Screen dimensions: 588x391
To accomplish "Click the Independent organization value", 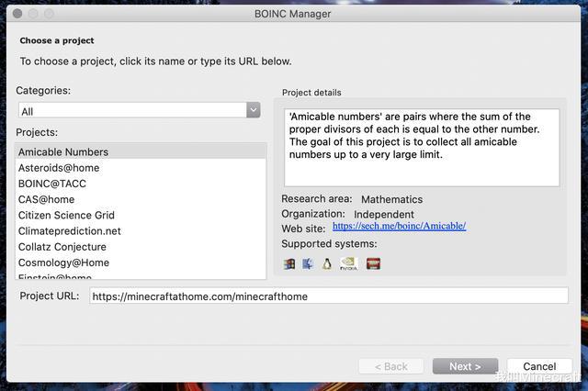I will 384,214.
